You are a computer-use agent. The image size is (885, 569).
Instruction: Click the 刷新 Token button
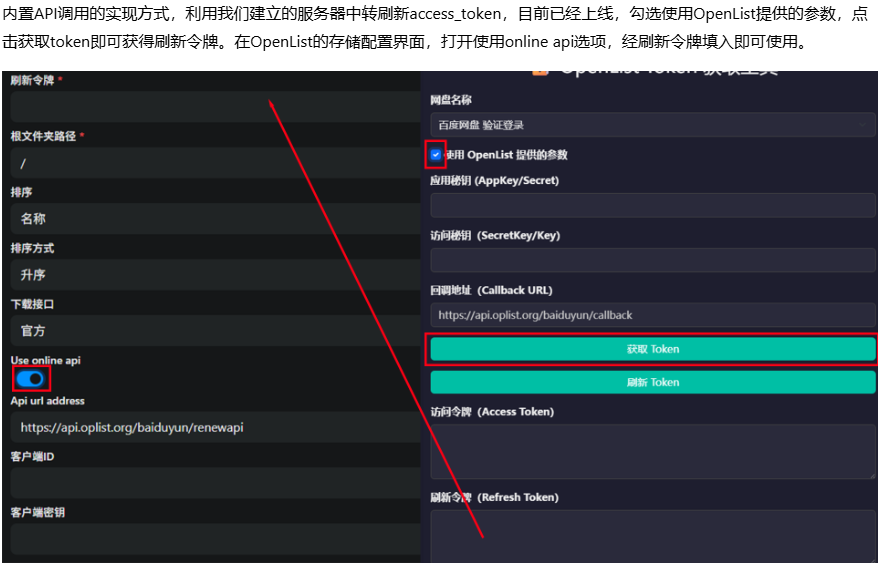click(652, 382)
